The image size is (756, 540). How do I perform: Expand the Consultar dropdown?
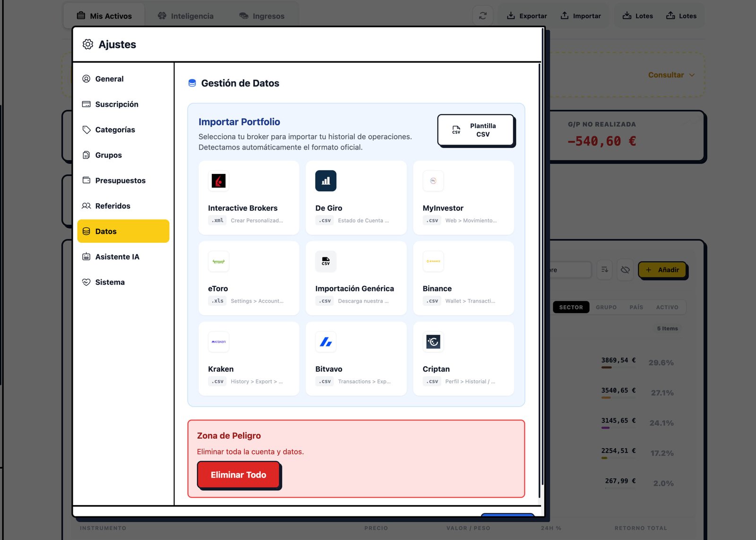click(671, 75)
